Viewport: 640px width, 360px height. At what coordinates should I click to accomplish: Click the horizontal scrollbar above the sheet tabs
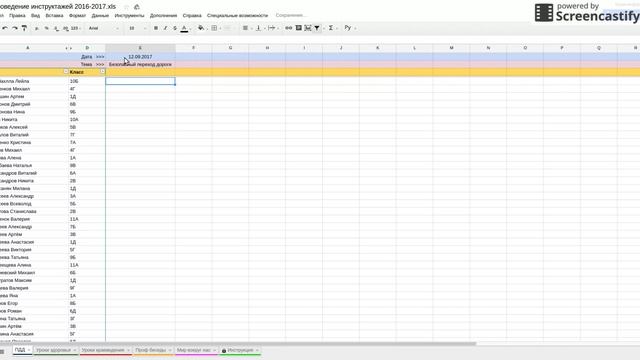click(x=238, y=344)
